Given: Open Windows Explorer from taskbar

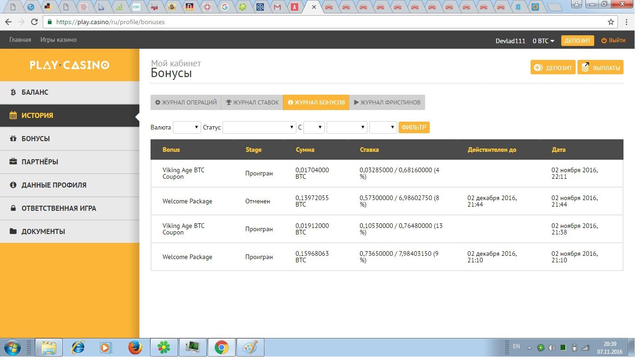Looking at the screenshot, I should click(48, 347).
